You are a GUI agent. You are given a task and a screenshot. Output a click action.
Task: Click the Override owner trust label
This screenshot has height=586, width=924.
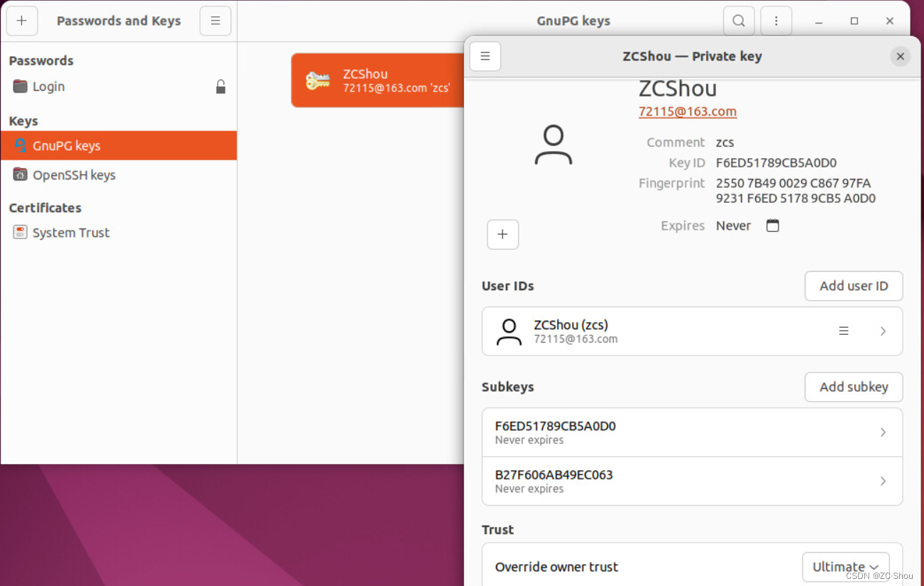[x=556, y=567]
